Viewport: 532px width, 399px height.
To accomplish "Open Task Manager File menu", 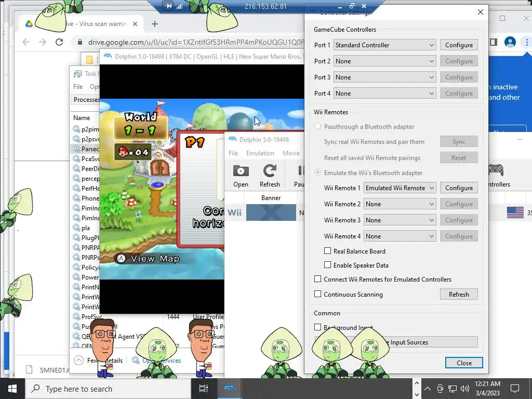I will [x=78, y=87].
